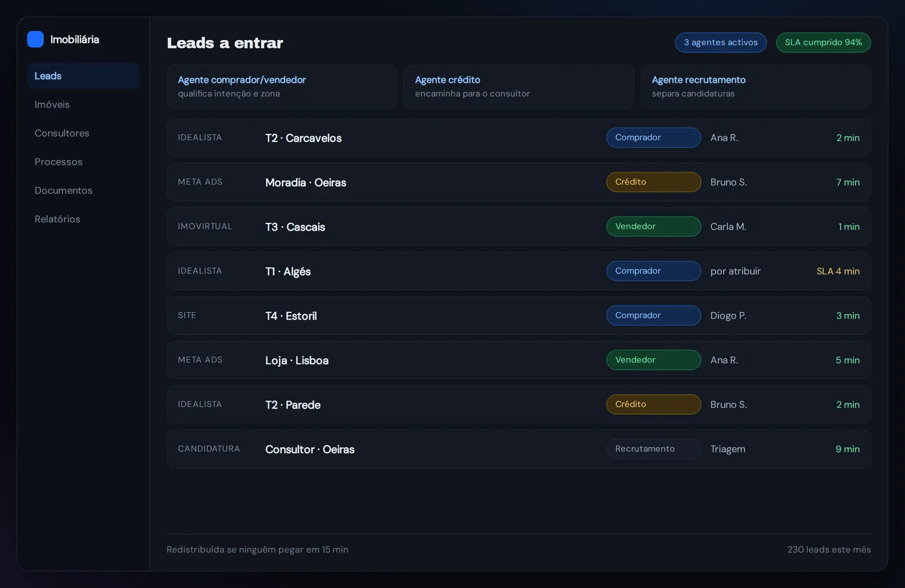Open Relatórios in the sidebar
This screenshot has width=905, height=588.
click(83, 219)
